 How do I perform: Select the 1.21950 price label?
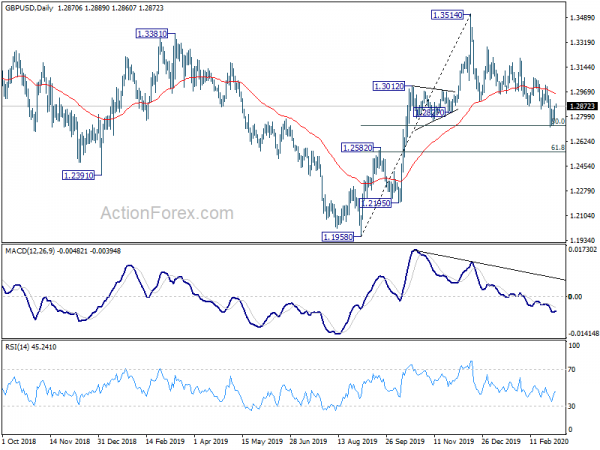[376, 203]
